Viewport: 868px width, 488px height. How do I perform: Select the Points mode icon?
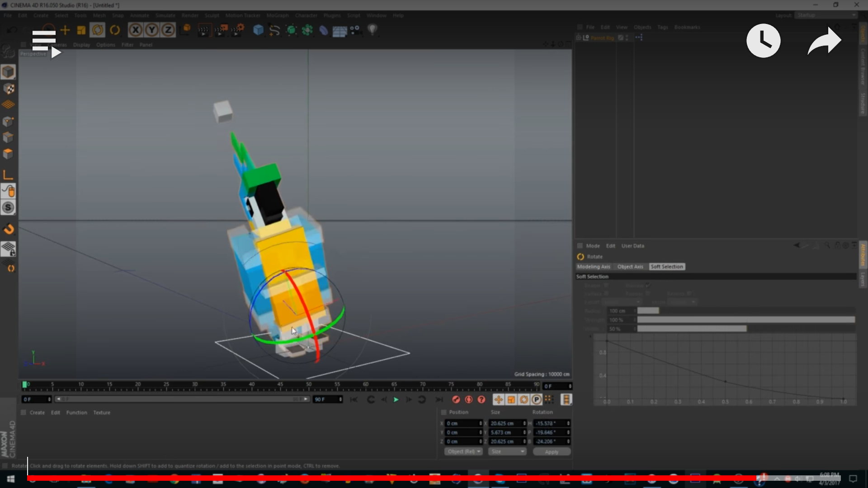8,121
